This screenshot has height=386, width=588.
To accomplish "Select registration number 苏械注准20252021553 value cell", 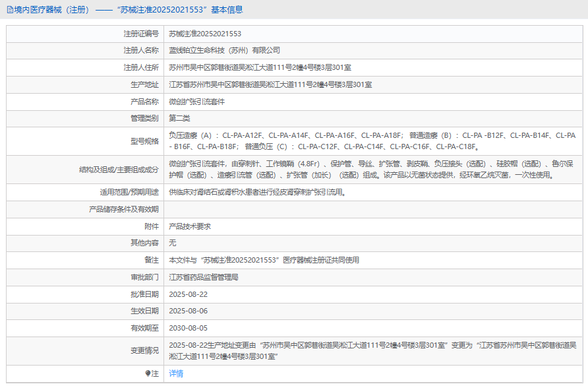I will coord(205,34).
